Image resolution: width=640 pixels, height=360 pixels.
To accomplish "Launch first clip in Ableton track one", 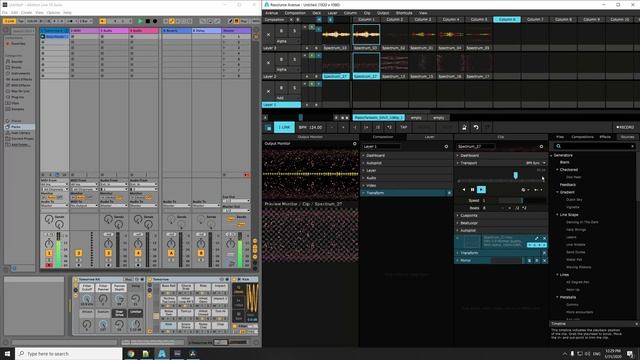I will point(43,36).
